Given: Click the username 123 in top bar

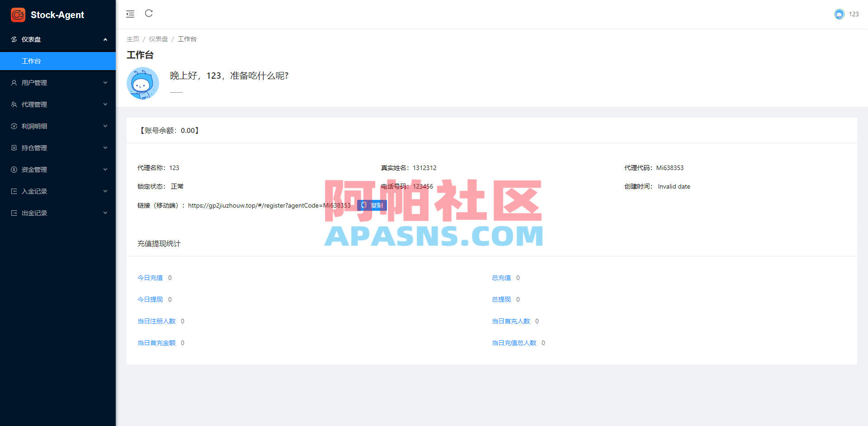Looking at the screenshot, I should pos(854,14).
